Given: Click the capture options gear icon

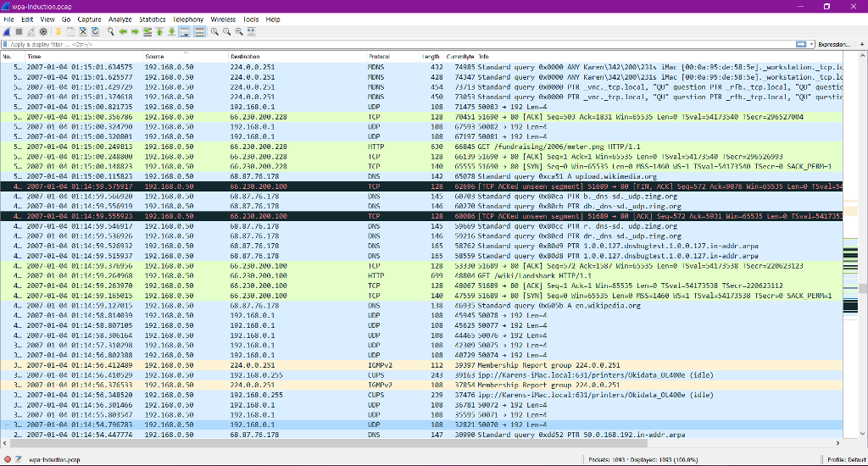Looking at the screenshot, I should pos(43,31).
